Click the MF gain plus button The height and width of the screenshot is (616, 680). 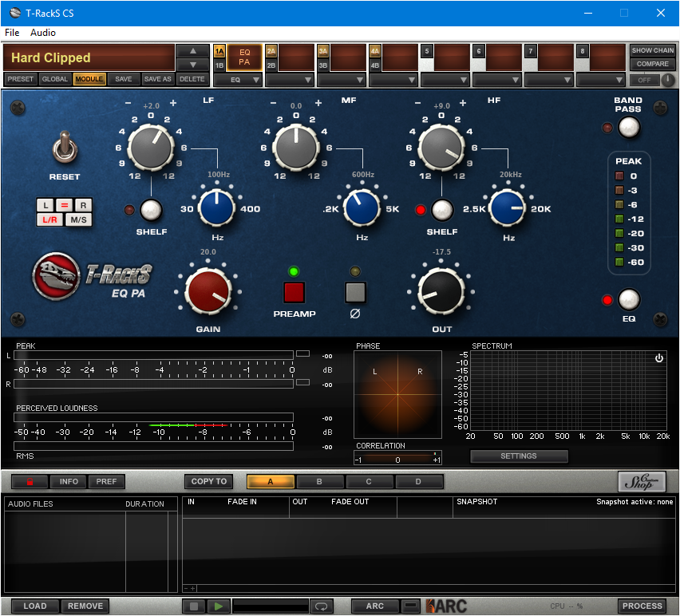tap(318, 103)
